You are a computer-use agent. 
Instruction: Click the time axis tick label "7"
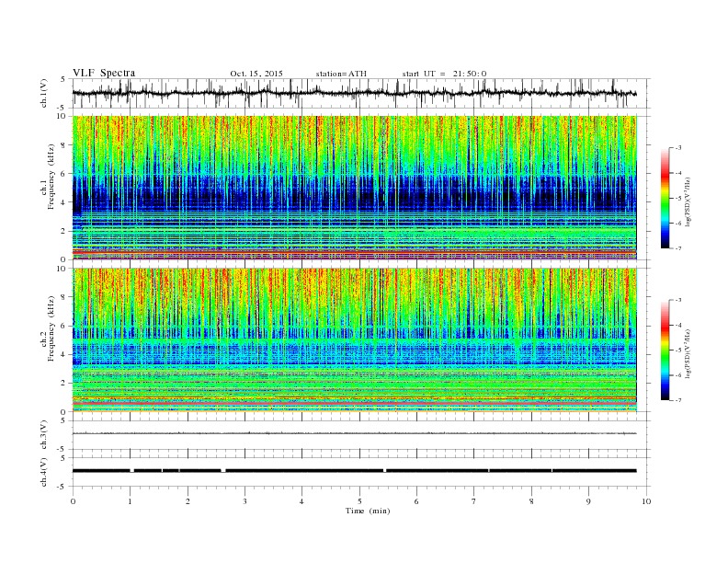(x=474, y=501)
